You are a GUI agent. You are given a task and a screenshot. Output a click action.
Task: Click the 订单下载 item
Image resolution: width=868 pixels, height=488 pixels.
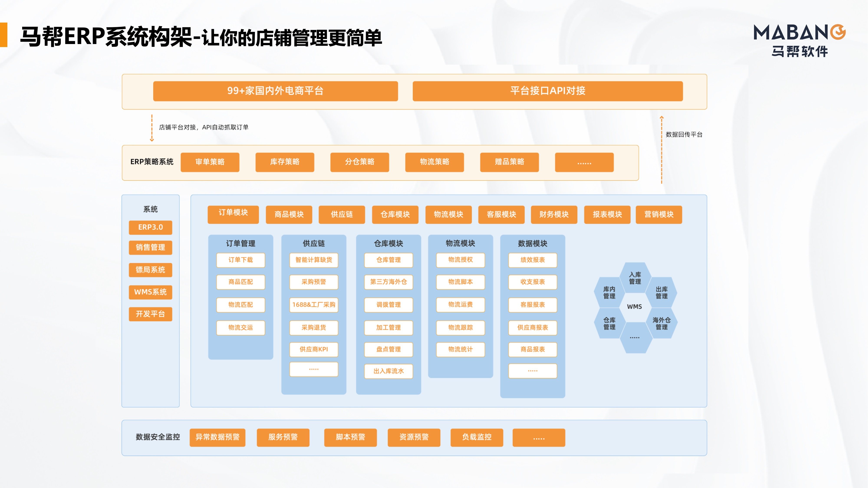click(x=240, y=260)
